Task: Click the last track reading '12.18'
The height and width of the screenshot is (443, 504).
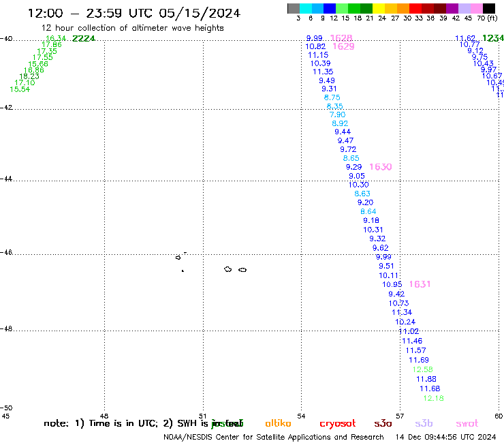Action: coord(434,398)
